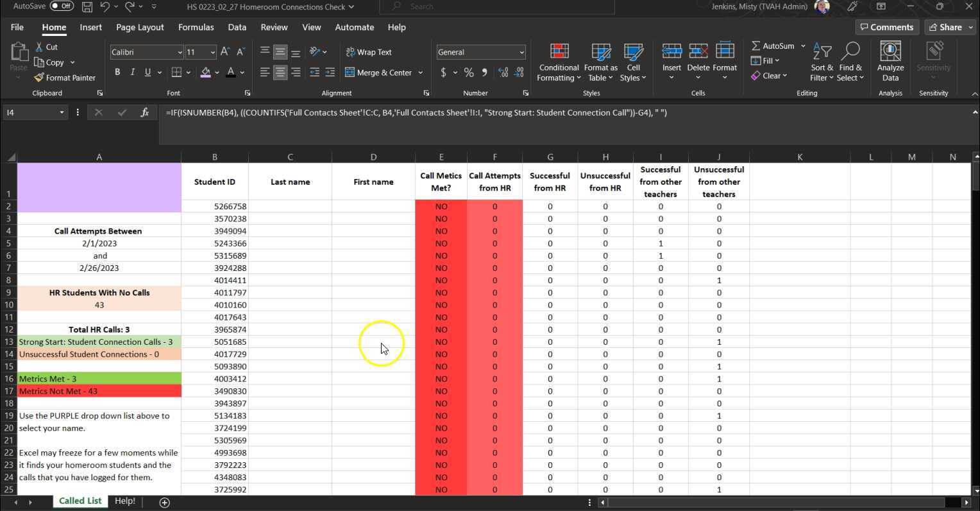
Task: Expand the font name Calibri dropdown
Action: coord(180,52)
